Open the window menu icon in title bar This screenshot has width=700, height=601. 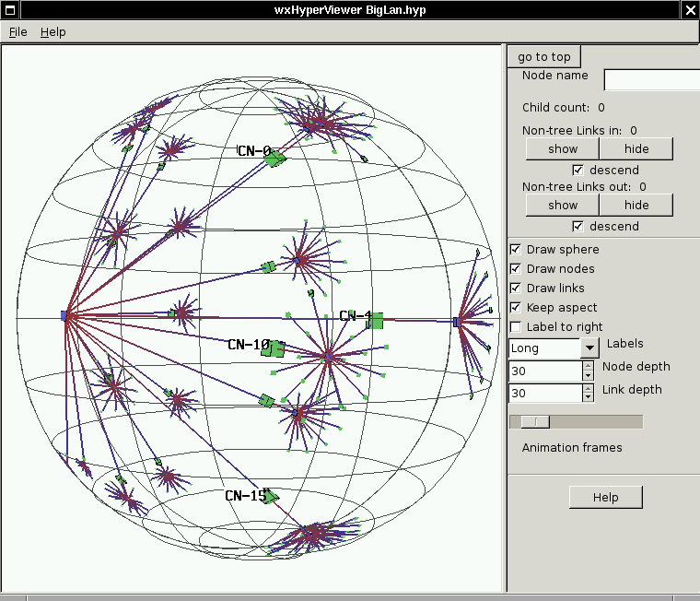point(8,9)
